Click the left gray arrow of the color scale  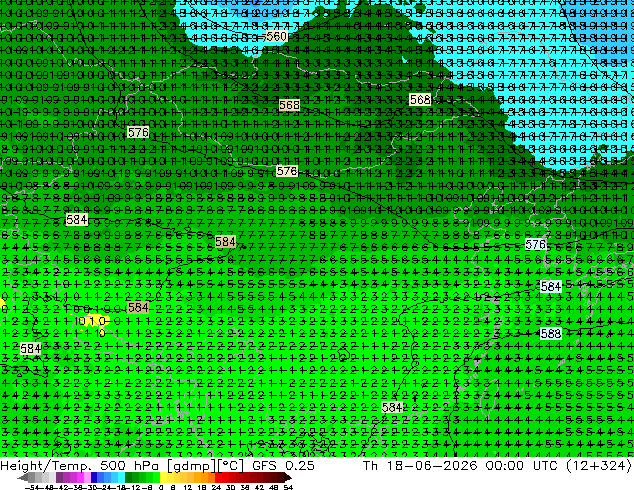tap(22, 478)
